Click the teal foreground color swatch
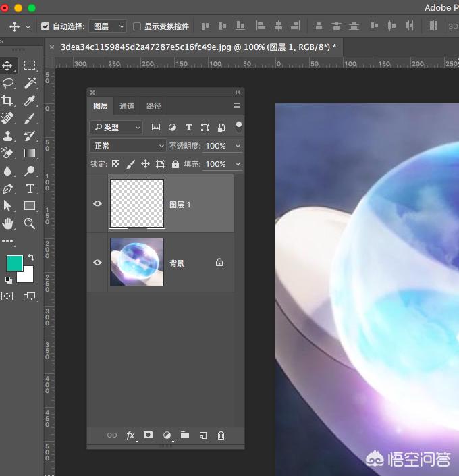 (x=14, y=263)
